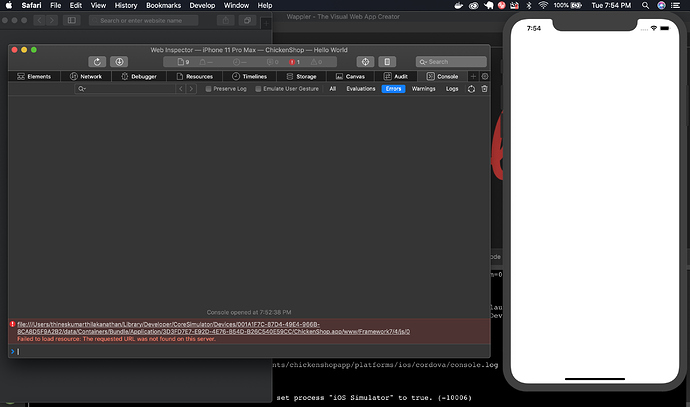The image size is (690, 407).
Task: Open the Storage tab
Action: pyautogui.click(x=301, y=77)
